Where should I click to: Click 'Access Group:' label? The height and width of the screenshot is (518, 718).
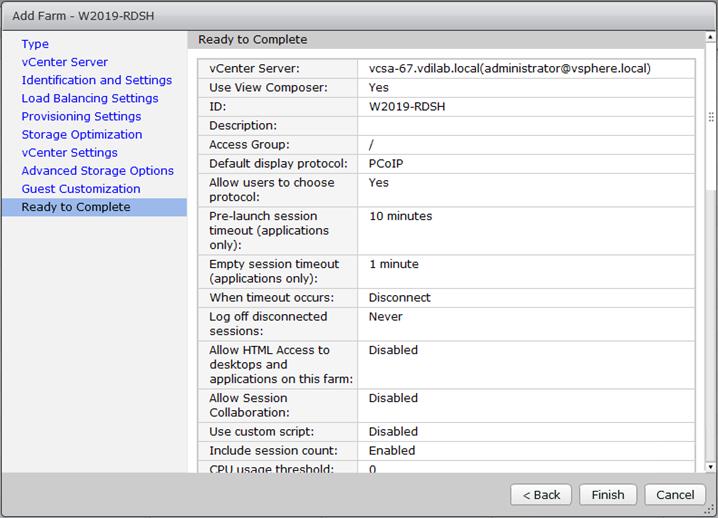249,145
